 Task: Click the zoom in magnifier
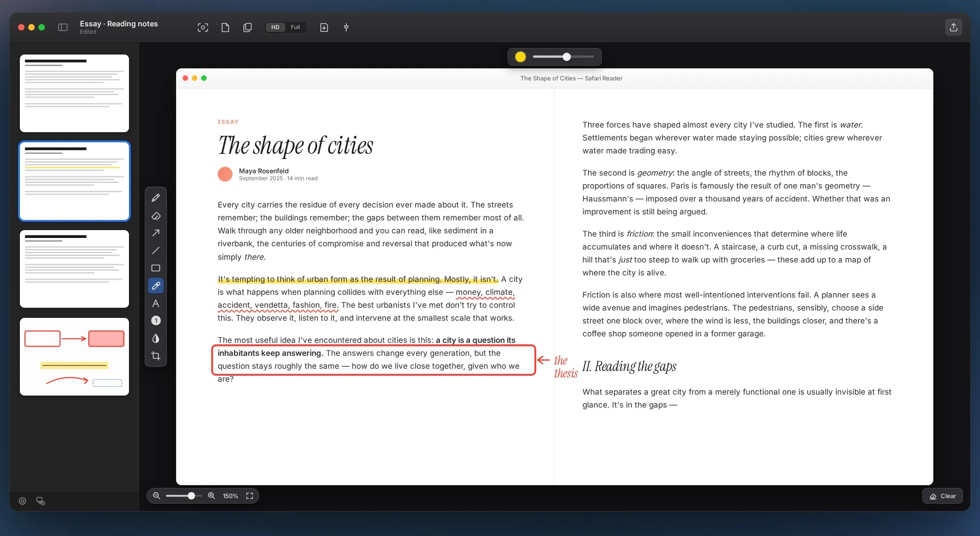[x=211, y=496]
